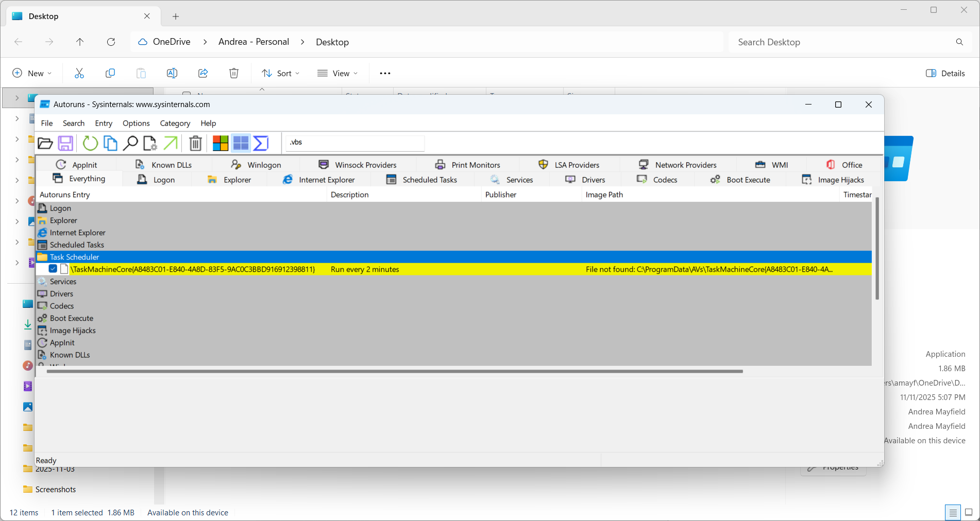Screen dimensions: 980x521
Task: Refresh the Autoruns entry list
Action: click(x=90, y=143)
